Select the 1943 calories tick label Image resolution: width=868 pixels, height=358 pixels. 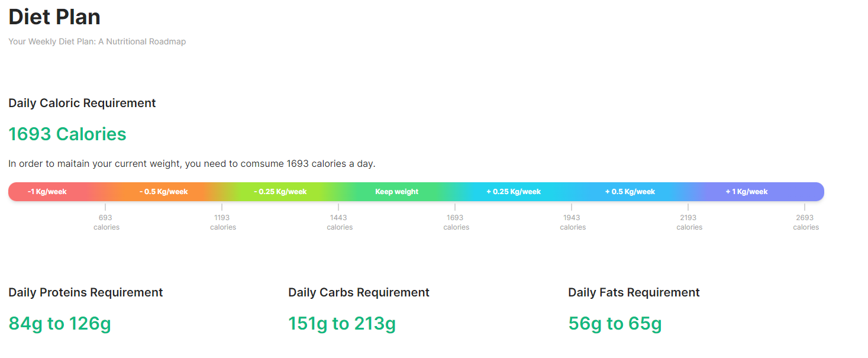pos(572,222)
